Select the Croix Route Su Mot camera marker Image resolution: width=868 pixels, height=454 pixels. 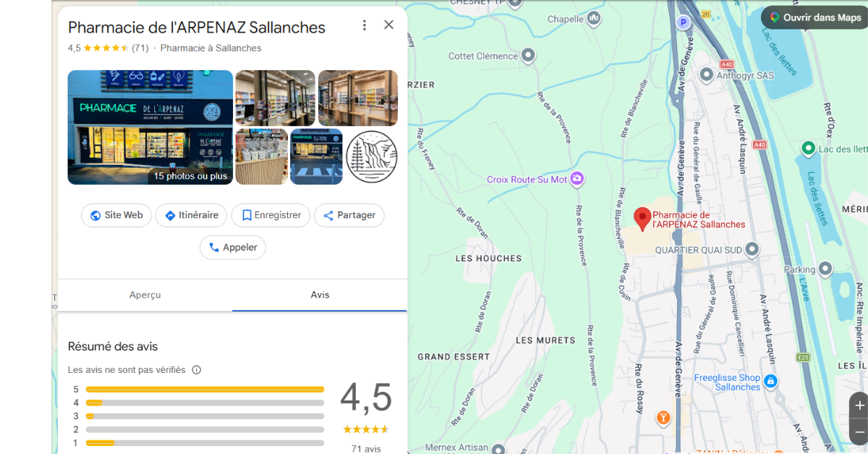click(x=576, y=178)
